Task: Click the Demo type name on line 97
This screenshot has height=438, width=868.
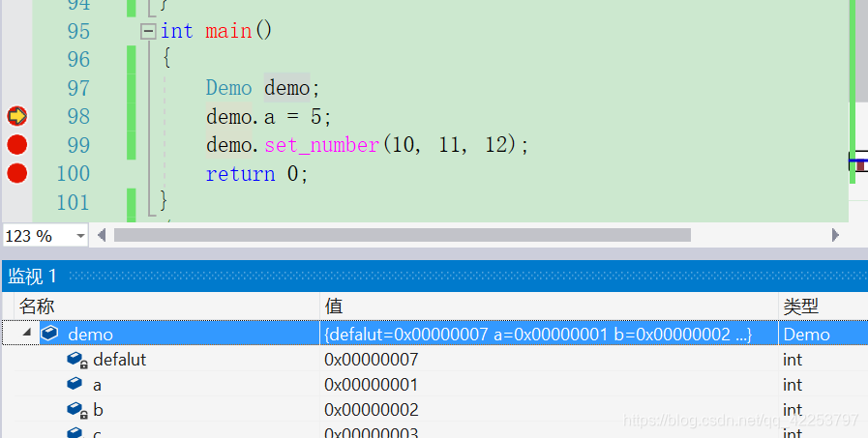Action: click(228, 88)
